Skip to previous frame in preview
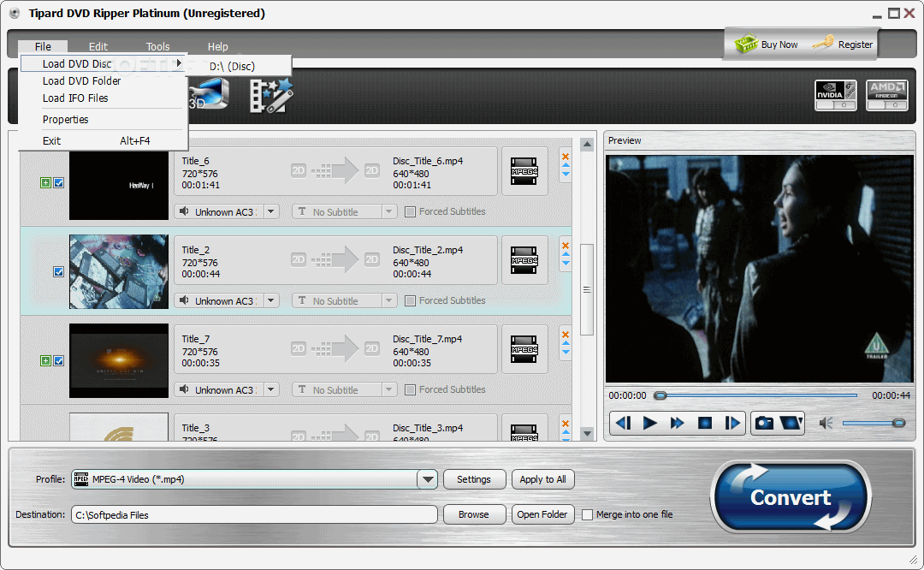 624,423
